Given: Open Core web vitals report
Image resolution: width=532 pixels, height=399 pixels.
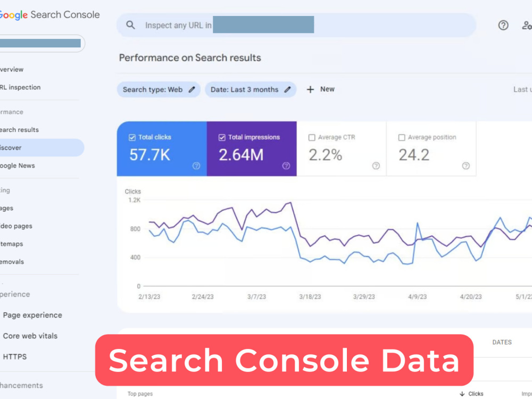Looking at the screenshot, I should pyautogui.click(x=30, y=336).
